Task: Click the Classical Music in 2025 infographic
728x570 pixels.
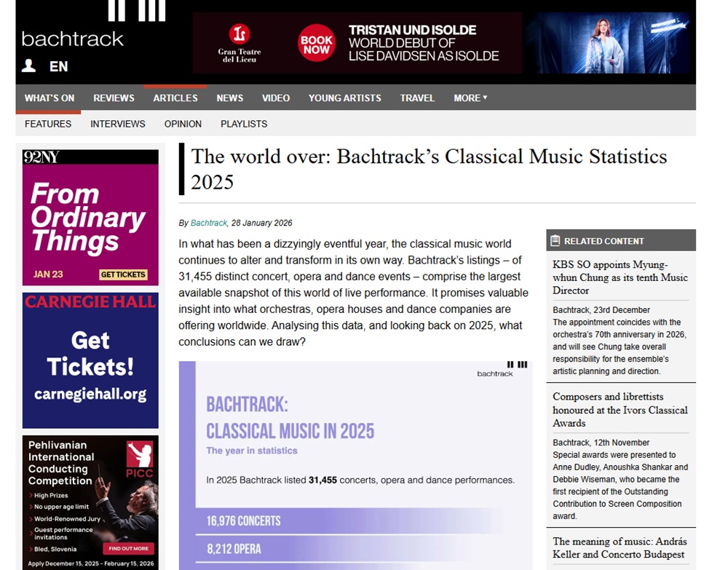Action: click(355, 466)
